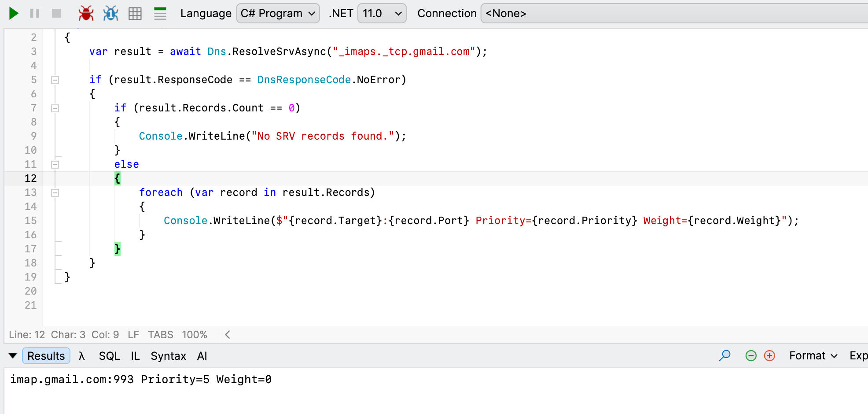Screen dimensions: 868x414
Task: Click the TABS indentation indicator
Action: tap(161, 335)
